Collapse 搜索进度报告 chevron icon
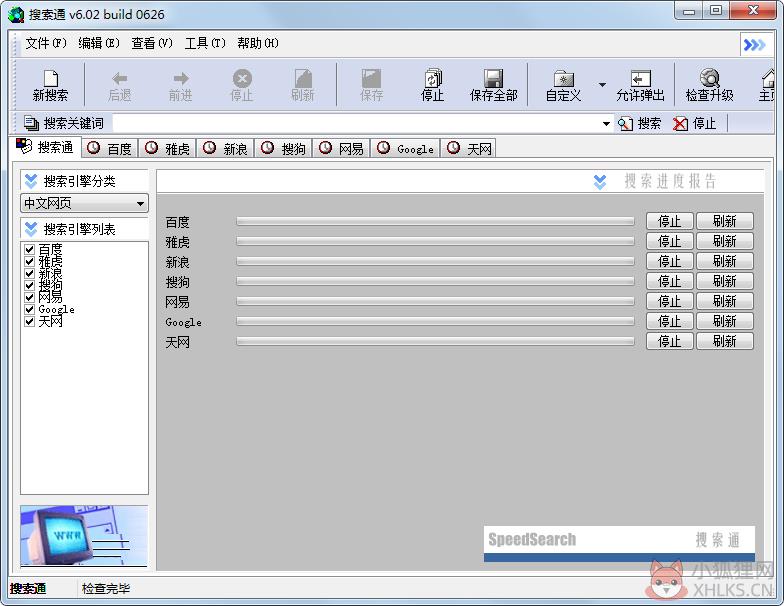 click(x=600, y=182)
